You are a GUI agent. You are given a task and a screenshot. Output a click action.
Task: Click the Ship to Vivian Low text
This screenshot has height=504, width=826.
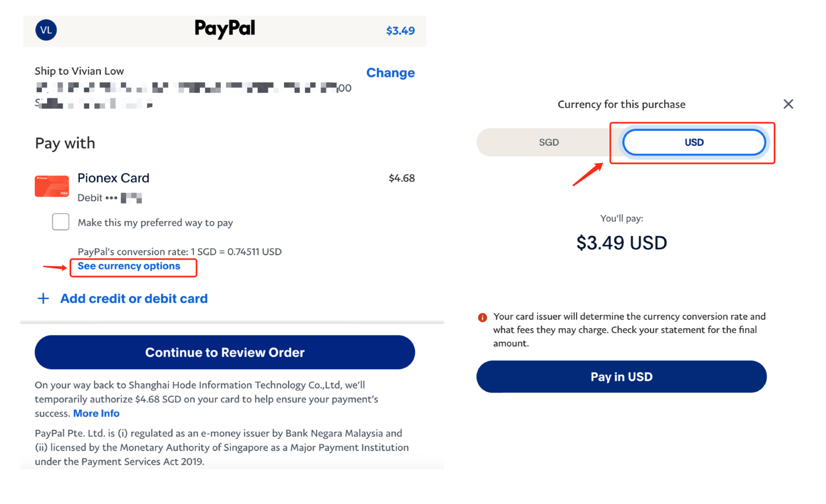click(79, 70)
